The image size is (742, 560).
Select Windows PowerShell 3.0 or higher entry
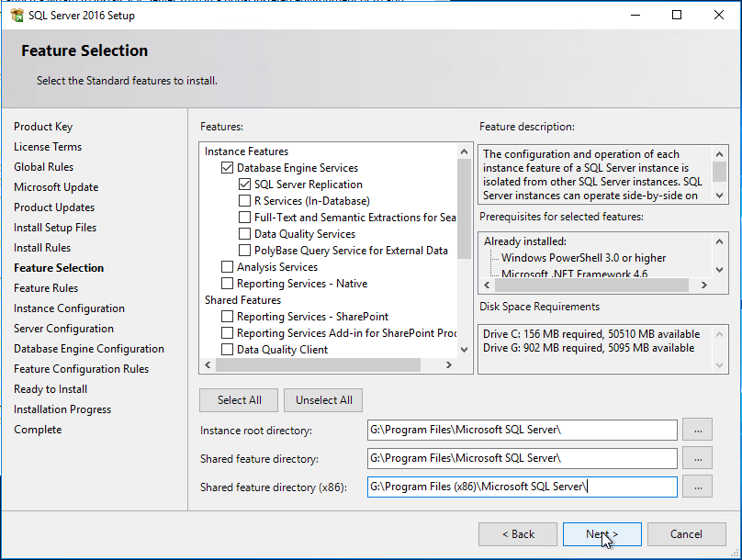583,258
